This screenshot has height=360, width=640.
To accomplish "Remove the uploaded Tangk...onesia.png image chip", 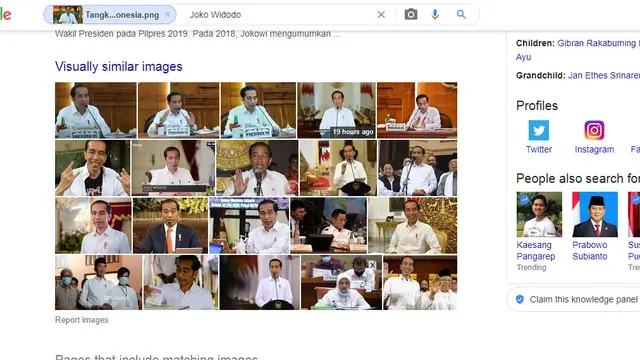I will pyautogui.click(x=167, y=15).
